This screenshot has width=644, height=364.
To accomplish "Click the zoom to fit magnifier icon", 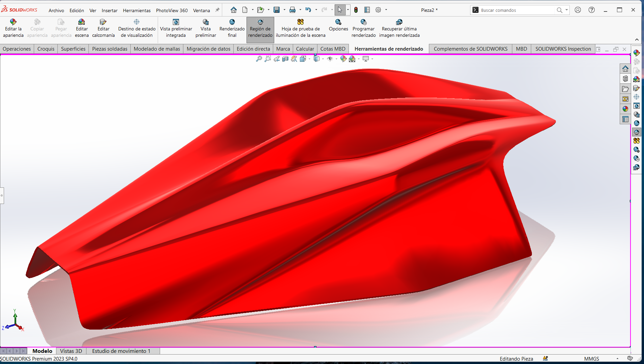I will click(259, 59).
